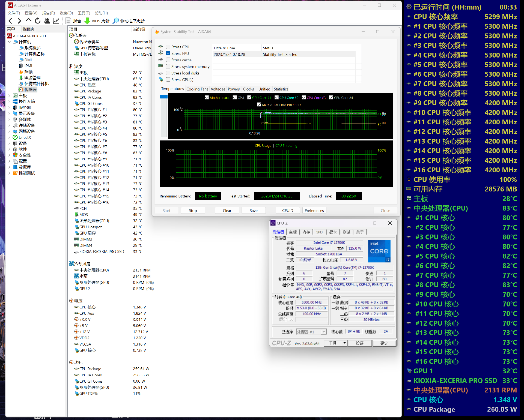
Task: Toggle the Stress system memory checkbox
Action: point(168,67)
